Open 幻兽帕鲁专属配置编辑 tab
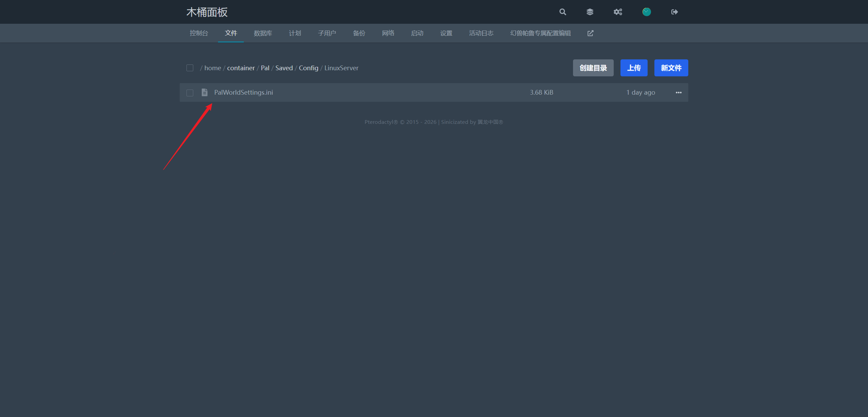 coord(540,33)
